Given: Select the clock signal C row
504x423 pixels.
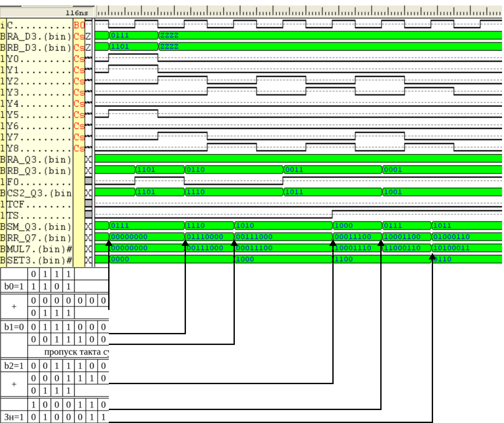Looking at the screenshot, I should pos(39,25).
